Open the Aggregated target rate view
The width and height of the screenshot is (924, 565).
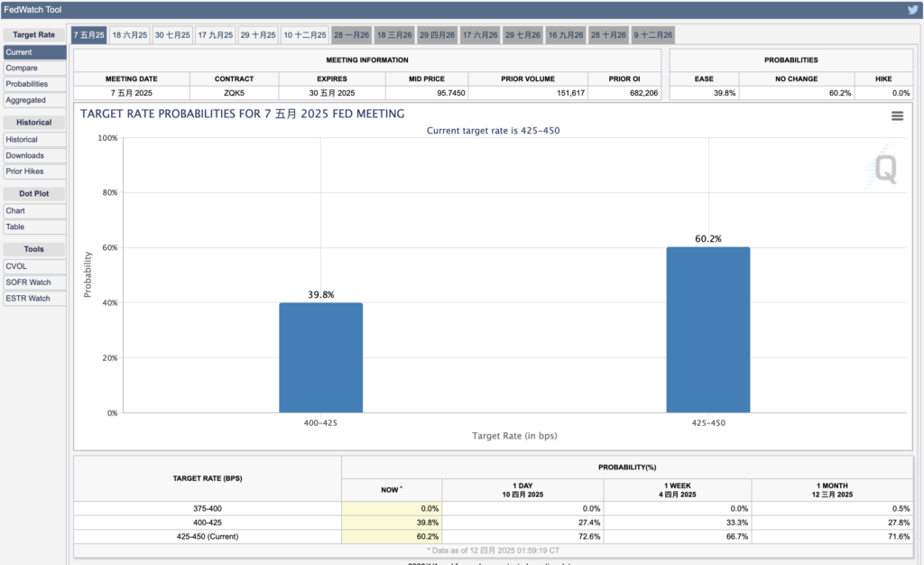(x=34, y=99)
